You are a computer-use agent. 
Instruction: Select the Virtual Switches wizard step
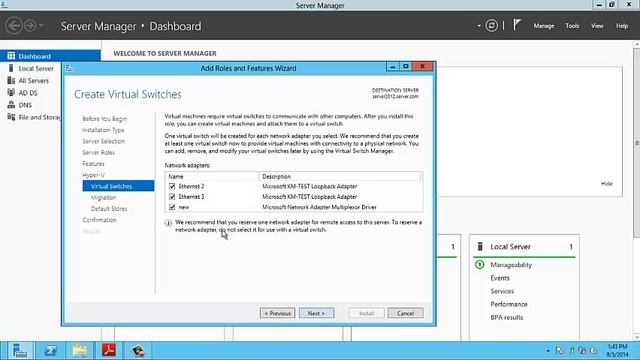(118, 186)
